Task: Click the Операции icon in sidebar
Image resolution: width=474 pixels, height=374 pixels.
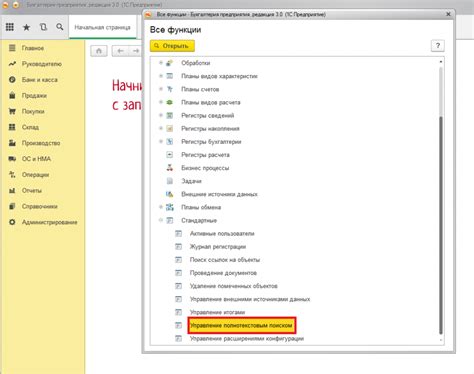Action: coord(12,175)
